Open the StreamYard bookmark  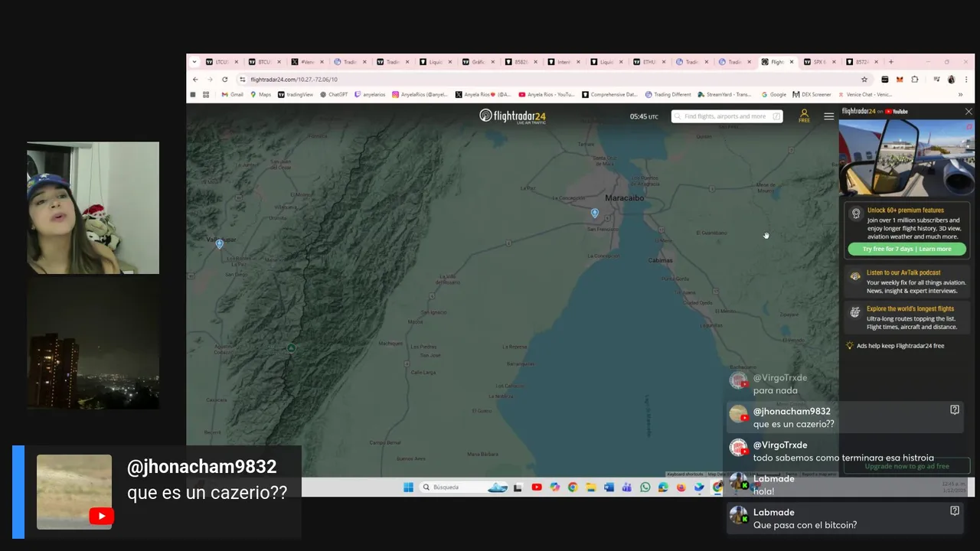[724, 95]
